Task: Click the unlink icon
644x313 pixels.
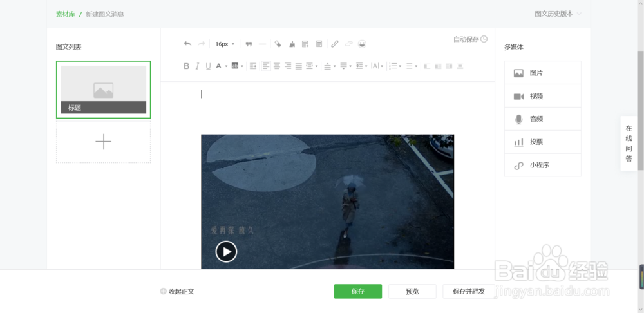Action: click(348, 44)
